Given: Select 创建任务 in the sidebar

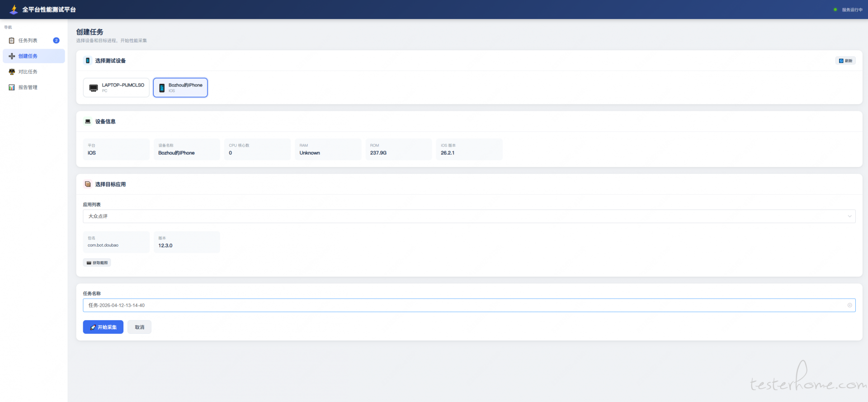Looking at the screenshot, I should (28, 56).
